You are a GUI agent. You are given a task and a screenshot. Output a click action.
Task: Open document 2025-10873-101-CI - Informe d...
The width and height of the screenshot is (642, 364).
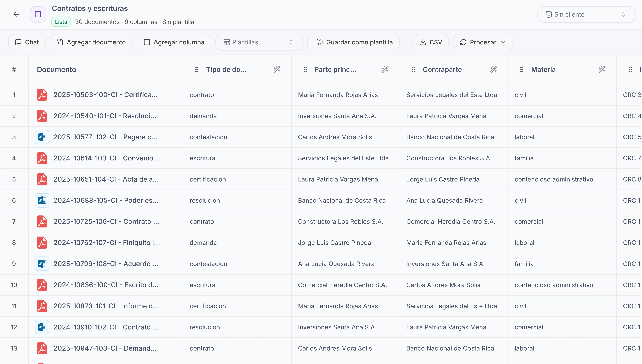106,306
